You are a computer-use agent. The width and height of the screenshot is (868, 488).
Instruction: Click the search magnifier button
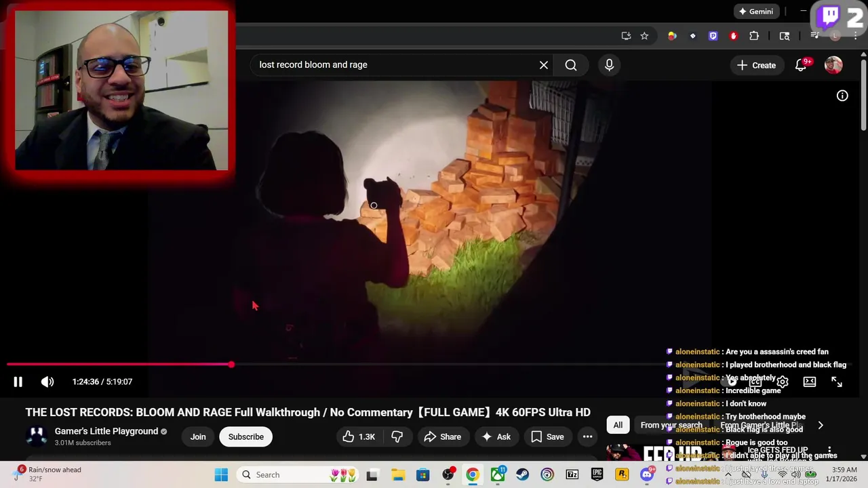571,65
